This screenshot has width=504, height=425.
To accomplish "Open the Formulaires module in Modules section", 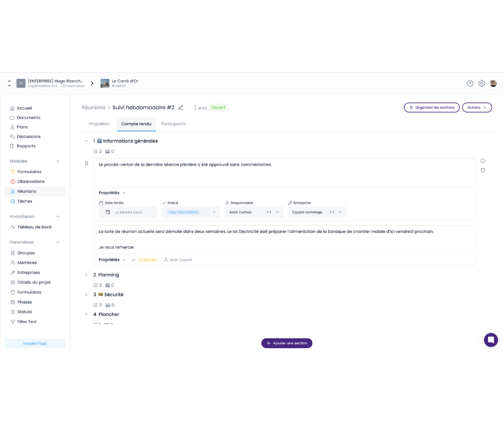I will coord(30,172).
